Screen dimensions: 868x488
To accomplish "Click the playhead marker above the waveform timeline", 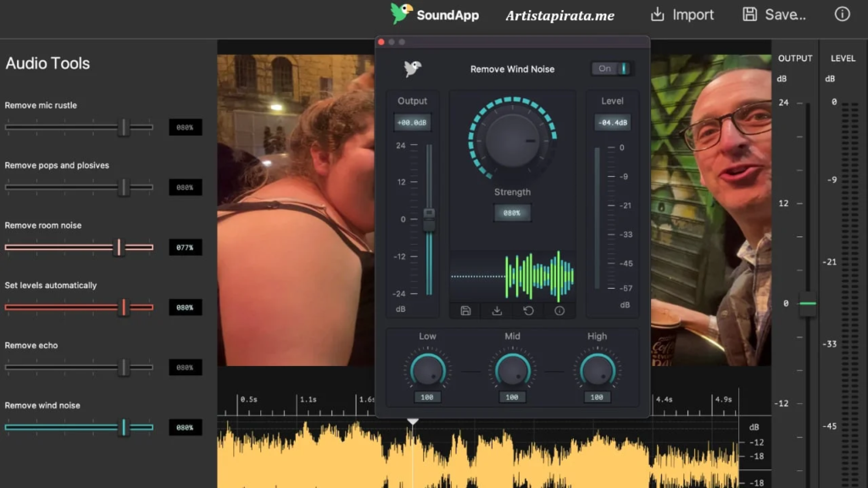I will coord(413,421).
